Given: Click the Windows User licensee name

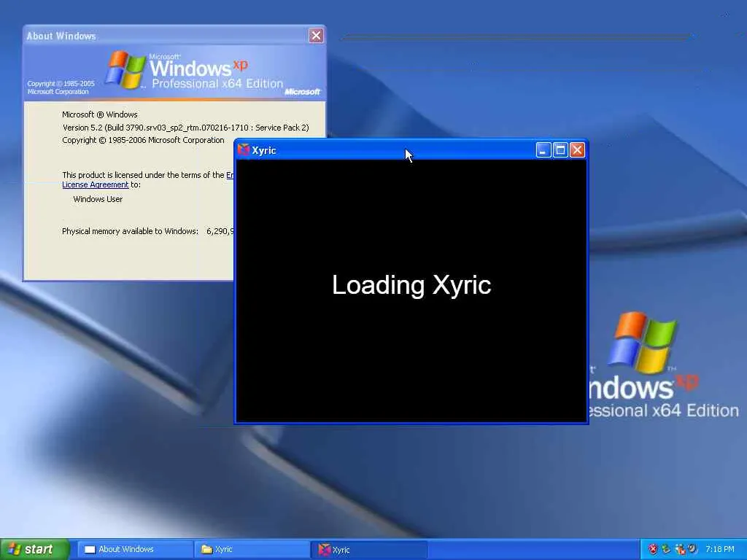Looking at the screenshot, I should pos(98,199).
